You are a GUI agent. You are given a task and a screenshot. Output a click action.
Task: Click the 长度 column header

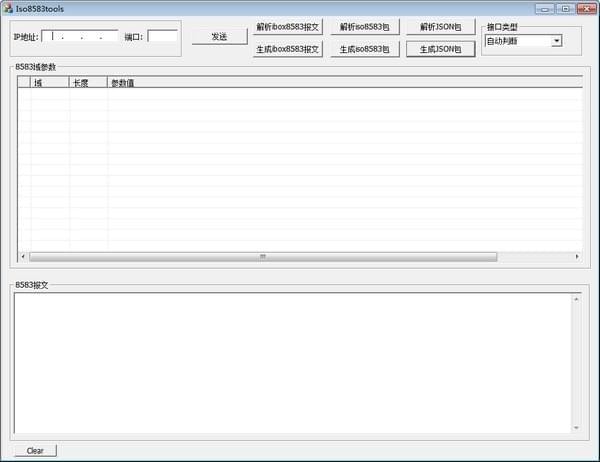88,82
